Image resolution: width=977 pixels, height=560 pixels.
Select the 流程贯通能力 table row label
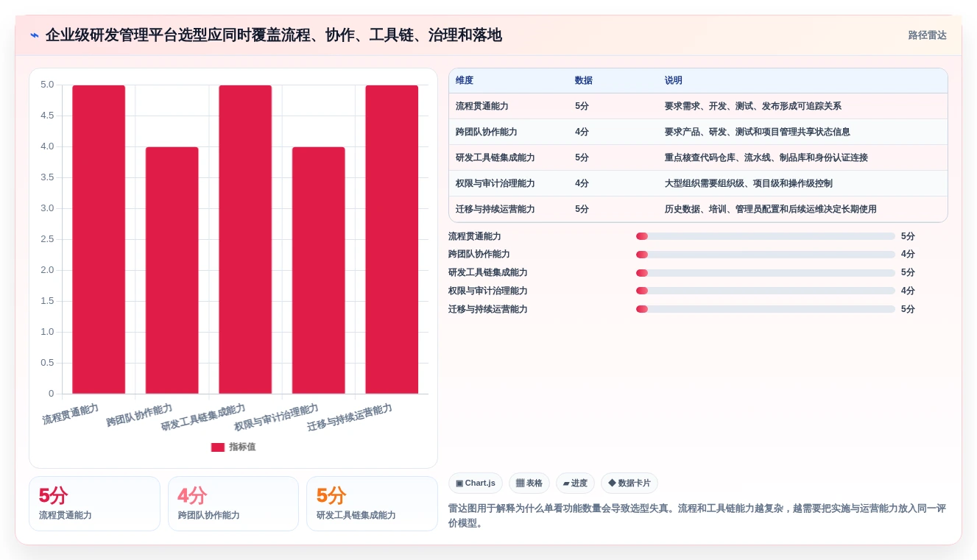482,106
